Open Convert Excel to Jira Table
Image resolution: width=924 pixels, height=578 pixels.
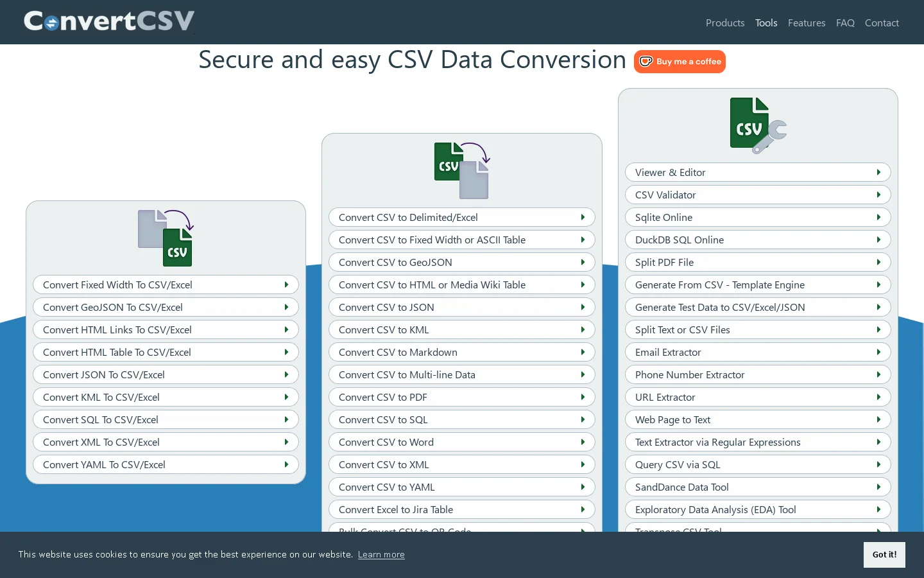pos(462,509)
